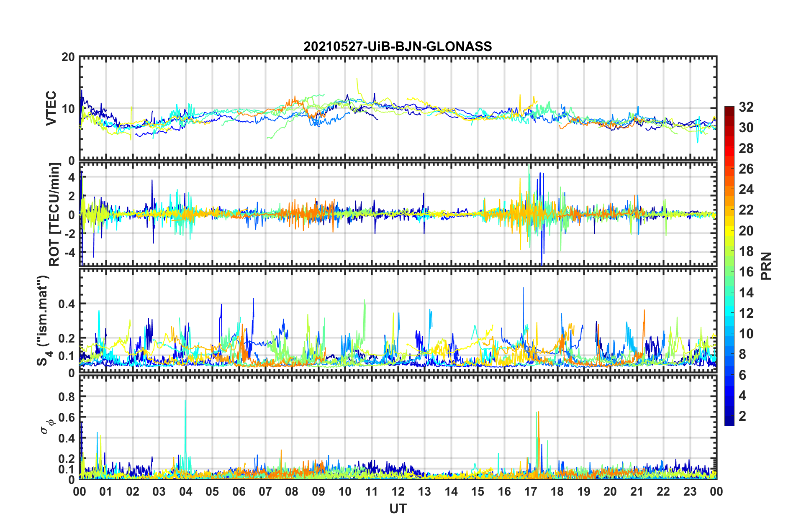Image resolution: width=796 pixels, height=532 pixels.
Task: Click the sigma-phi axis tick label 0.8
Action: [67, 396]
